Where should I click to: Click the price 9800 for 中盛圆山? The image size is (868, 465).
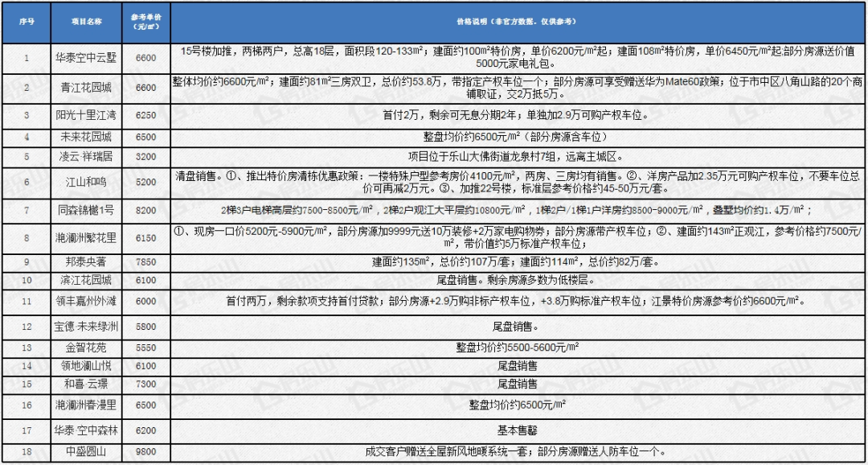(x=147, y=451)
